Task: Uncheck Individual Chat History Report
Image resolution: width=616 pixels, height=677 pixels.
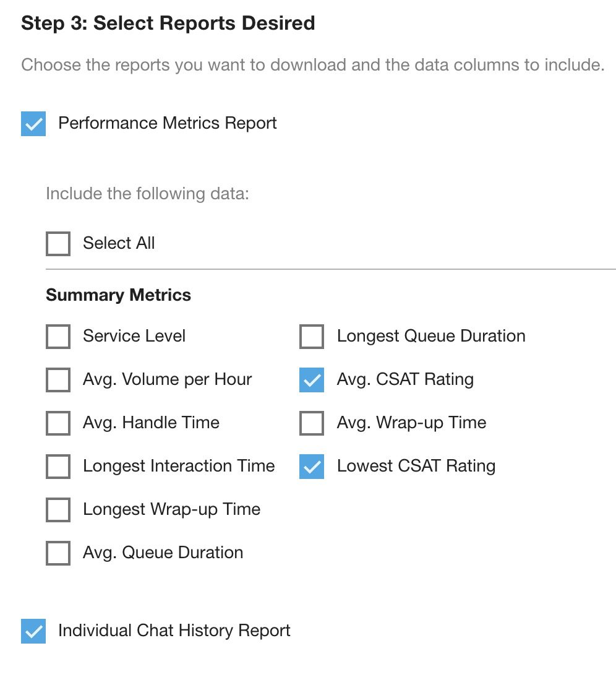Action: 33,631
